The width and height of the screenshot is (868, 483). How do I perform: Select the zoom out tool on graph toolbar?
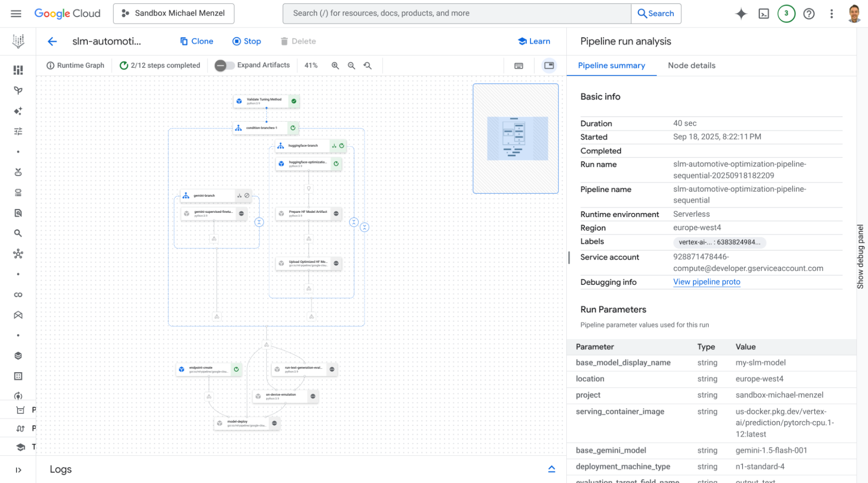(351, 66)
